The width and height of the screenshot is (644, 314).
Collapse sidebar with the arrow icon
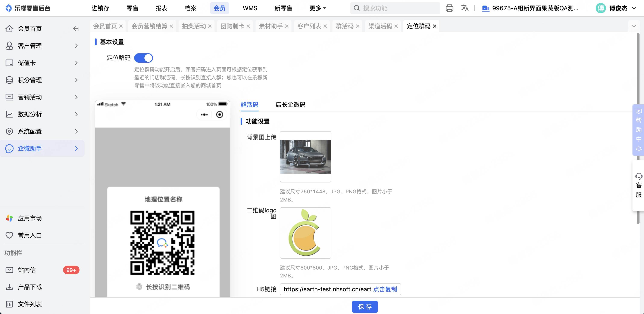(x=76, y=29)
